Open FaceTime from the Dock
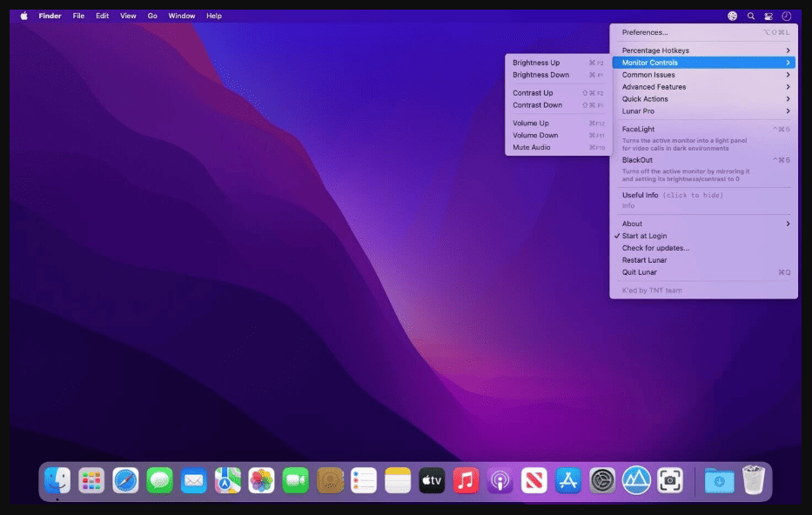Image resolution: width=812 pixels, height=515 pixels. (296, 480)
